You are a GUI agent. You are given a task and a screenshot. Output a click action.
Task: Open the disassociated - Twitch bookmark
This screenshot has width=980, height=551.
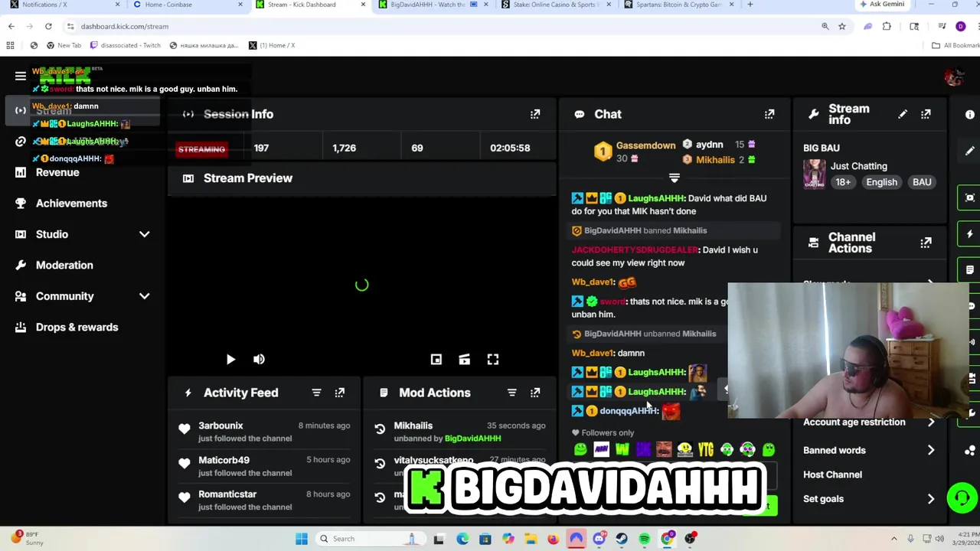pyautogui.click(x=126, y=45)
